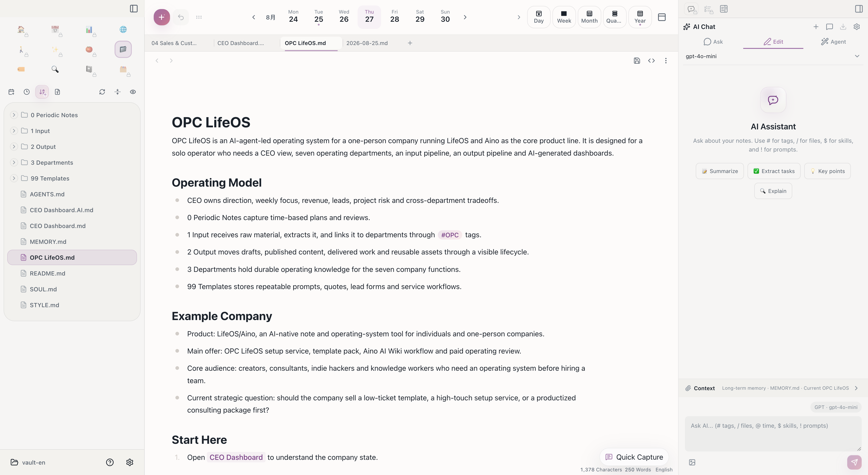Open the house home icon in sidebar
The image size is (868, 475).
click(x=21, y=30)
